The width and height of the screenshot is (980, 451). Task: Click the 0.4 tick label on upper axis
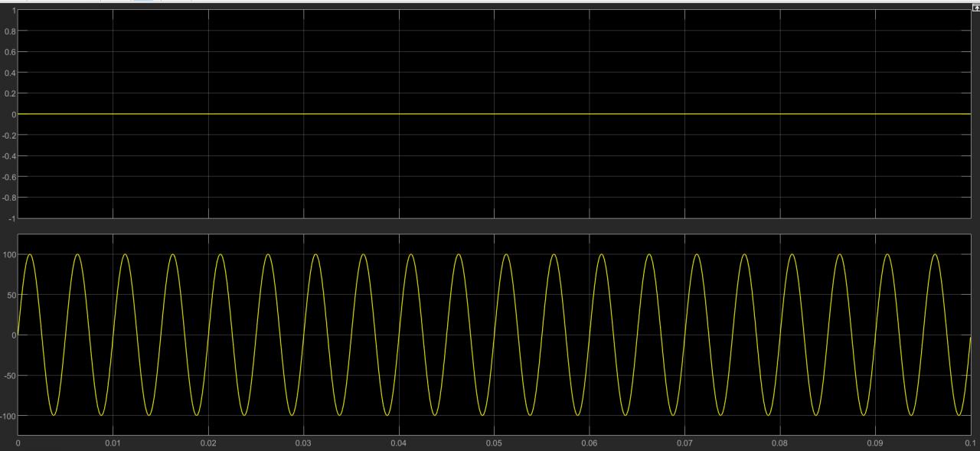click(x=10, y=73)
